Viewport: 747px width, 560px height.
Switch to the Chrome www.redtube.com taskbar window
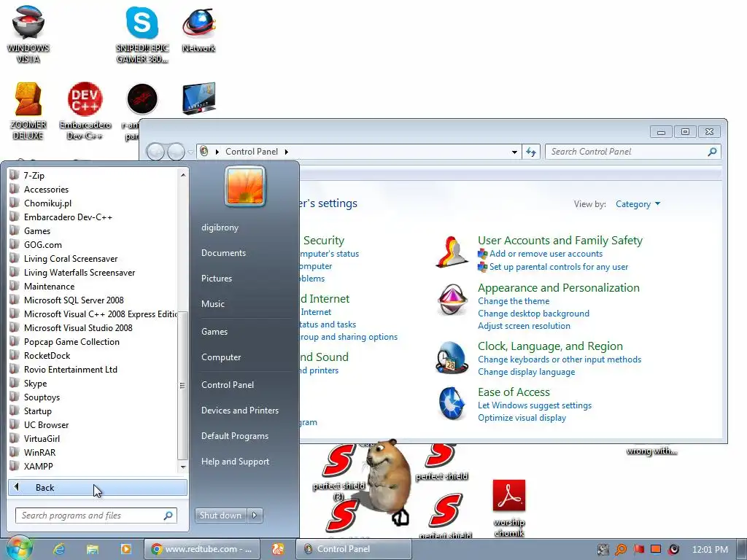202,549
